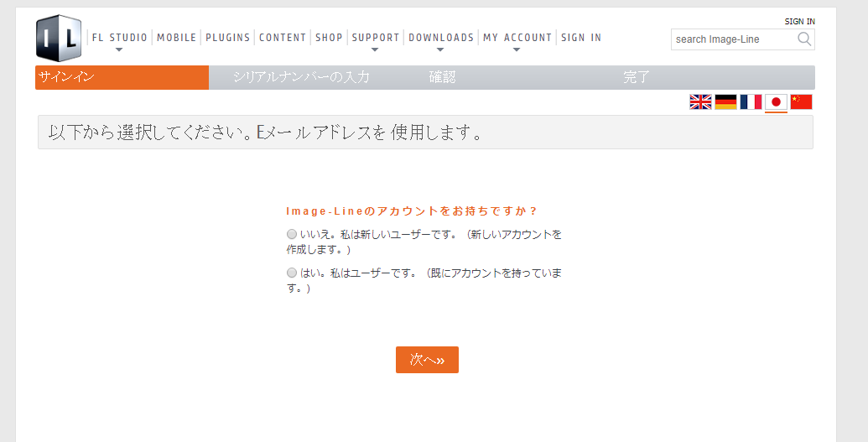The width and height of the screenshot is (868, 442).
Task: Switch language to German flag
Action: 725,102
